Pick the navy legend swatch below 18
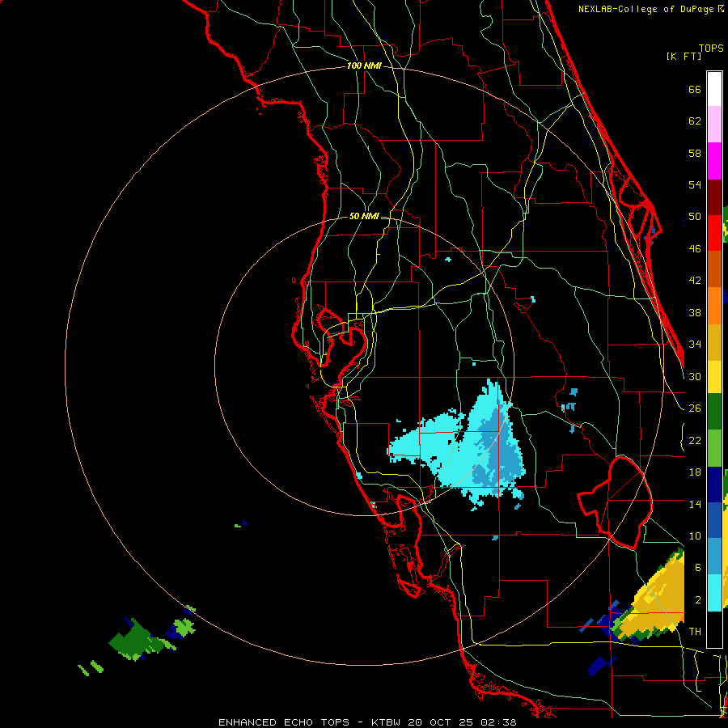Image resolution: width=728 pixels, height=728 pixels. coord(714,485)
